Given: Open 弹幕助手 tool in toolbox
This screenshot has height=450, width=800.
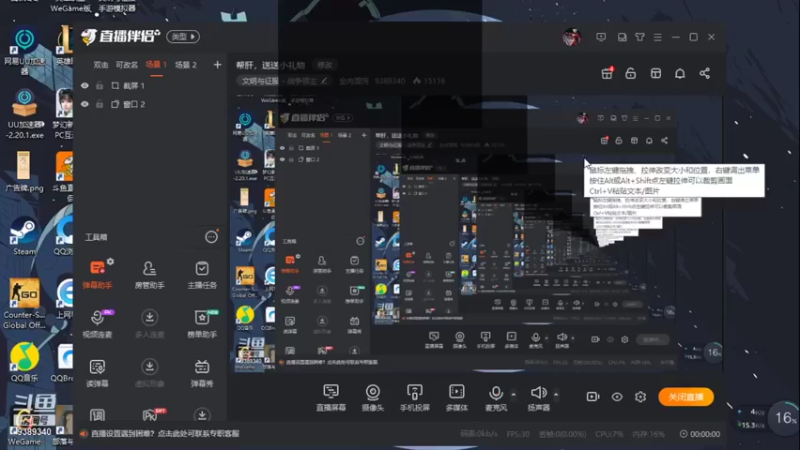Looking at the screenshot, I should pyautogui.click(x=97, y=274).
